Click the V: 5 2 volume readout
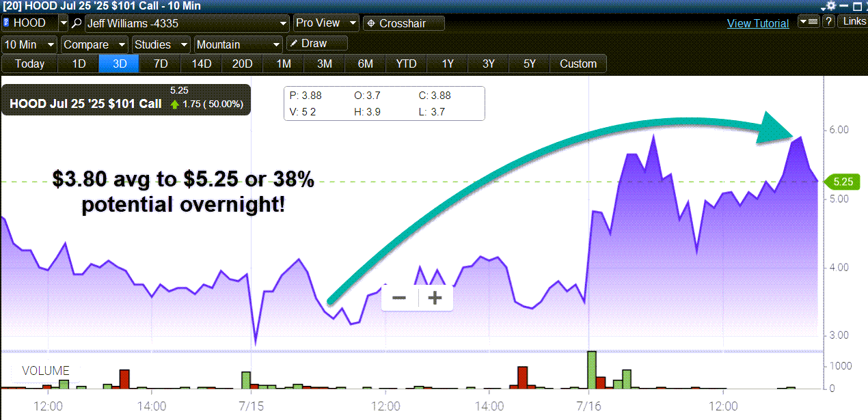The width and height of the screenshot is (868, 420). 303,111
